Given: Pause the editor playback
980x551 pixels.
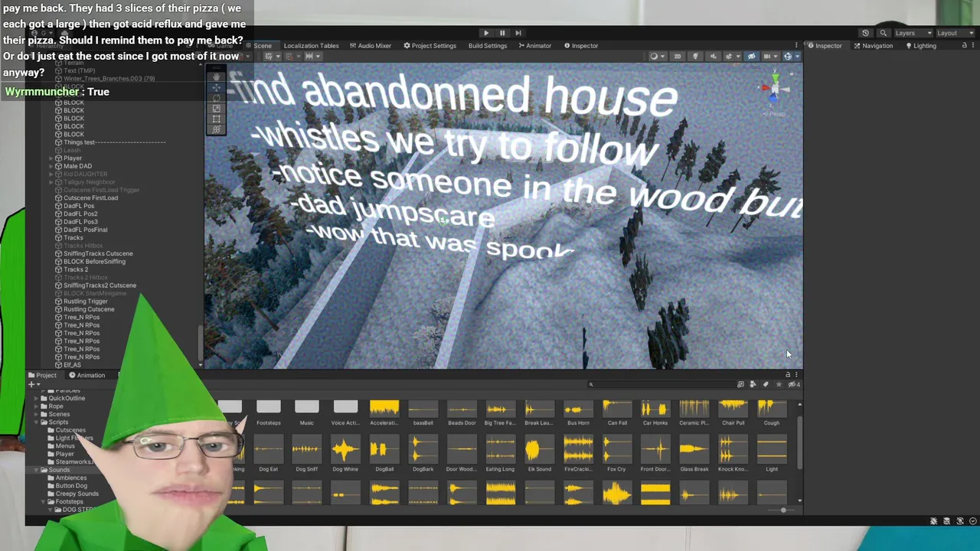Looking at the screenshot, I should 502,33.
